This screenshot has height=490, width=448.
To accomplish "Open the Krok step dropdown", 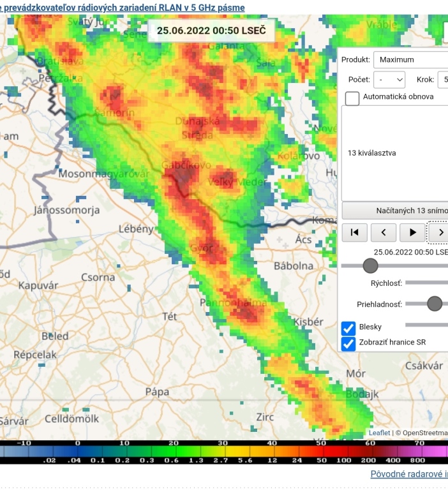I will (x=442, y=80).
